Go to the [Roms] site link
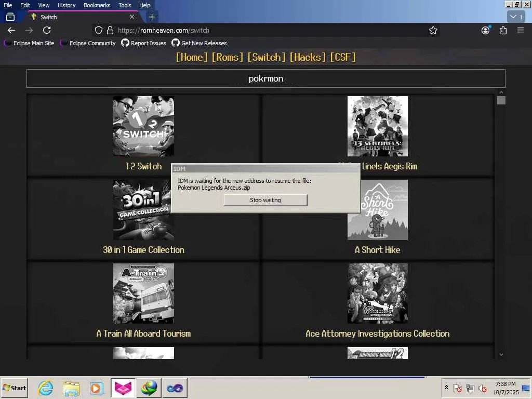Image resolution: width=532 pixels, height=399 pixels. (x=228, y=57)
